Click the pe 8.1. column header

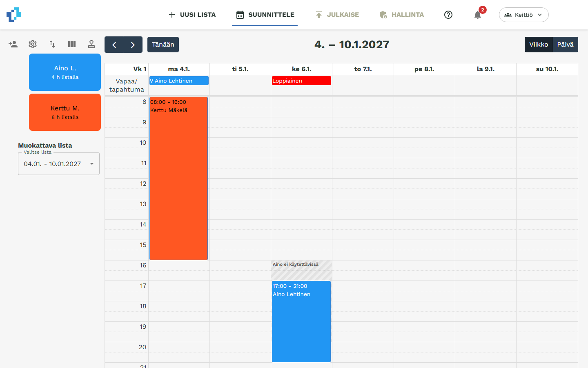(424, 69)
